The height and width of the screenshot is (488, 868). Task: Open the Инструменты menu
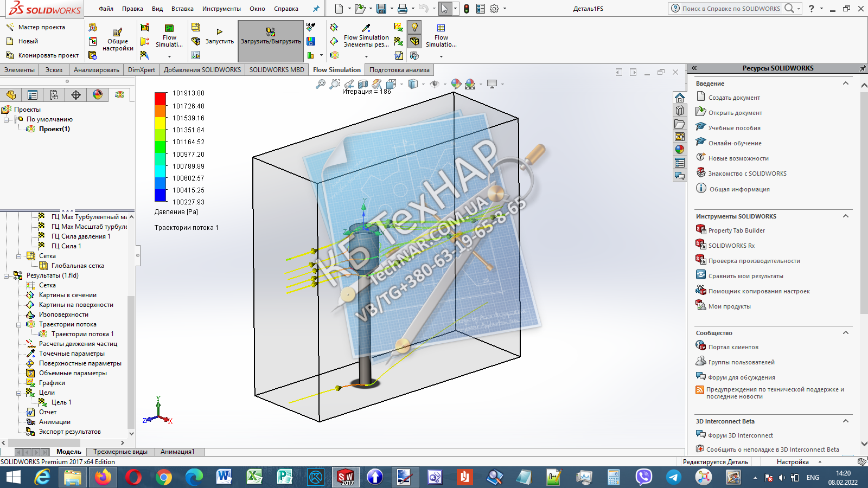[221, 9]
